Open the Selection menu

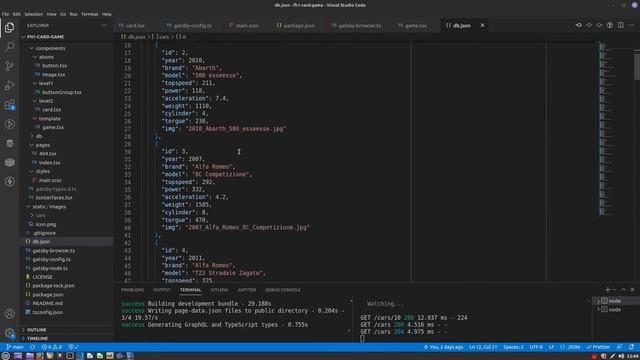(x=33, y=14)
